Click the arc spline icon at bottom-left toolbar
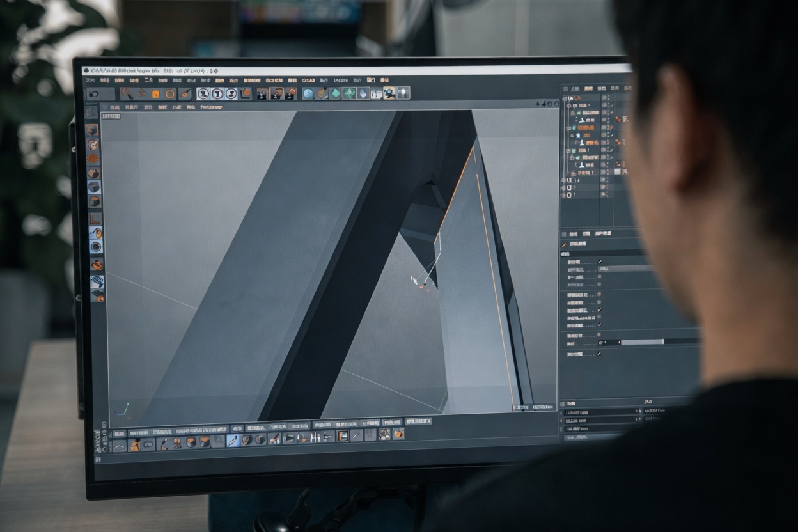The width and height of the screenshot is (798, 532). coord(120,445)
